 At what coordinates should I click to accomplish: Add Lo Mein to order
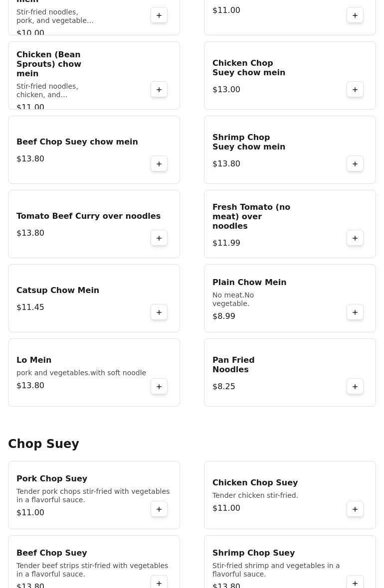[159, 387]
